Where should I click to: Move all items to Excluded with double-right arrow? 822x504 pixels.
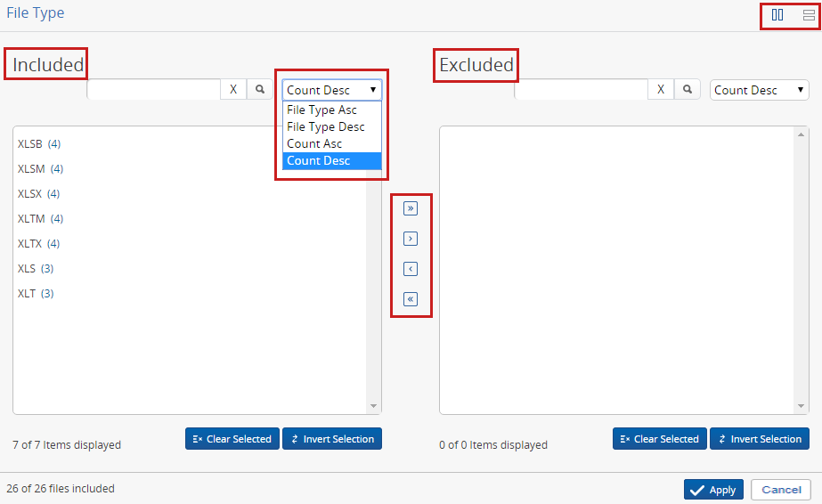[x=411, y=208]
